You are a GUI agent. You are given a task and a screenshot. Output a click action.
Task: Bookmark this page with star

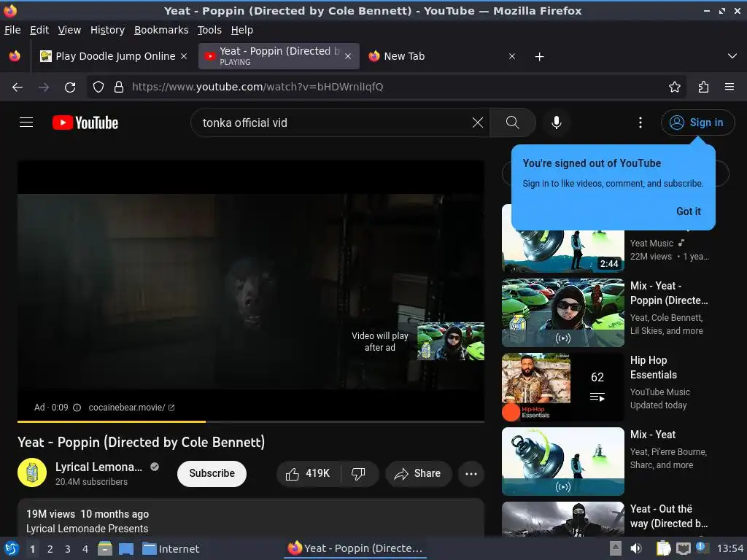[x=675, y=87]
